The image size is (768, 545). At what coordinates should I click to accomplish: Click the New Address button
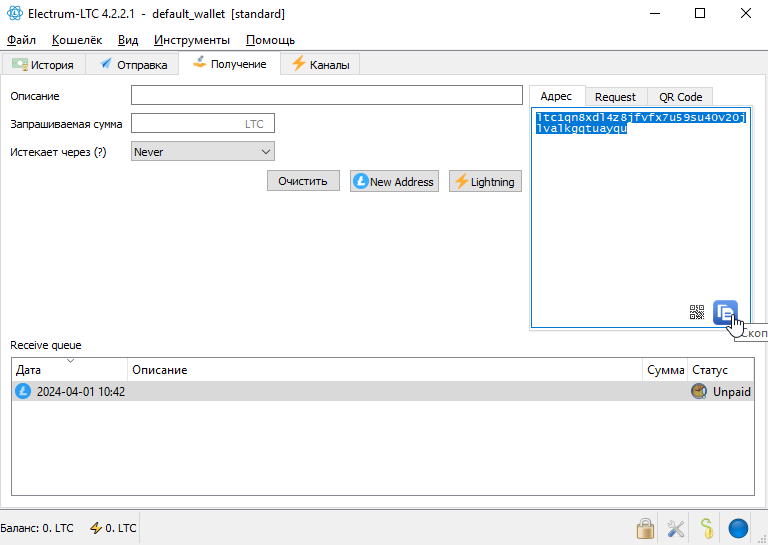click(x=394, y=182)
